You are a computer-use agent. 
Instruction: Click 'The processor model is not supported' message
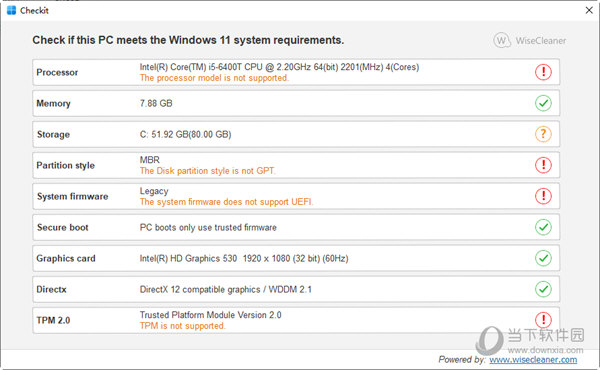pyautogui.click(x=214, y=78)
